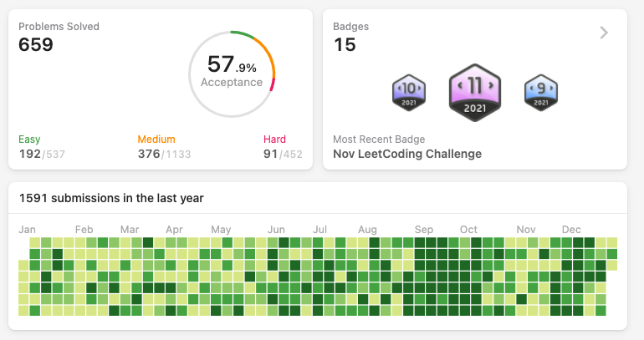The image size is (644, 340).
Task: Click the Sep month label on heatmap
Action: [424, 230]
